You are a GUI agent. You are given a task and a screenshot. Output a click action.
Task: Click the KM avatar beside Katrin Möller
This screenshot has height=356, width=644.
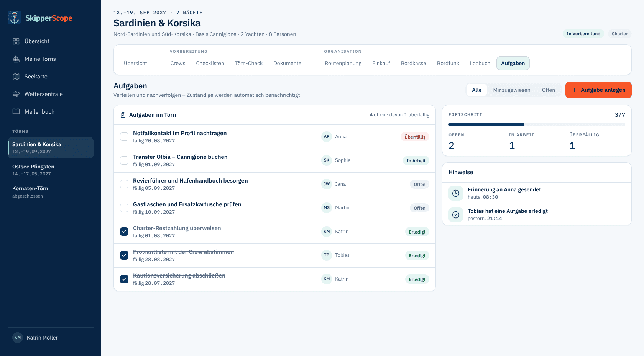pyautogui.click(x=18, y=338)
